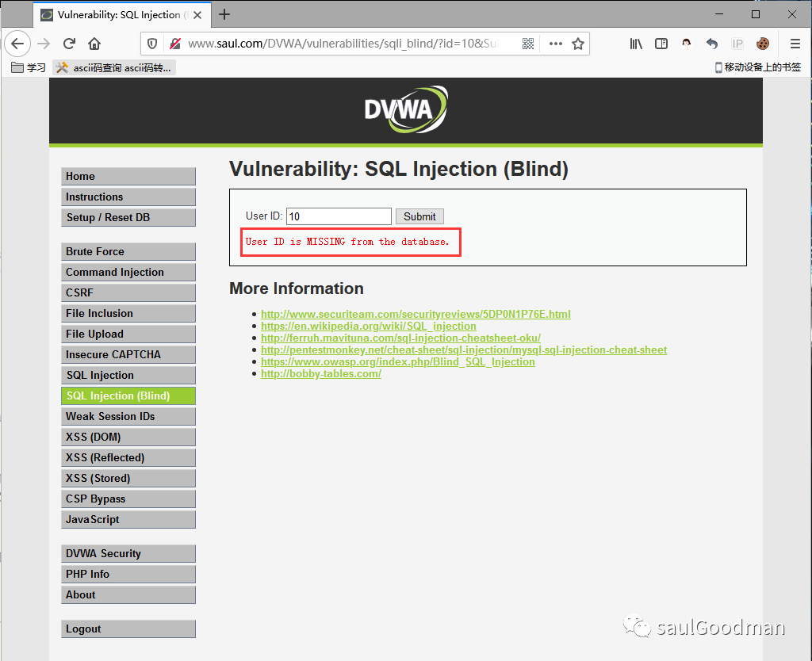Toggle the sidebar view icon
Image resolution: width=812 pixels, height=661 pixels.
coord(661,44)
